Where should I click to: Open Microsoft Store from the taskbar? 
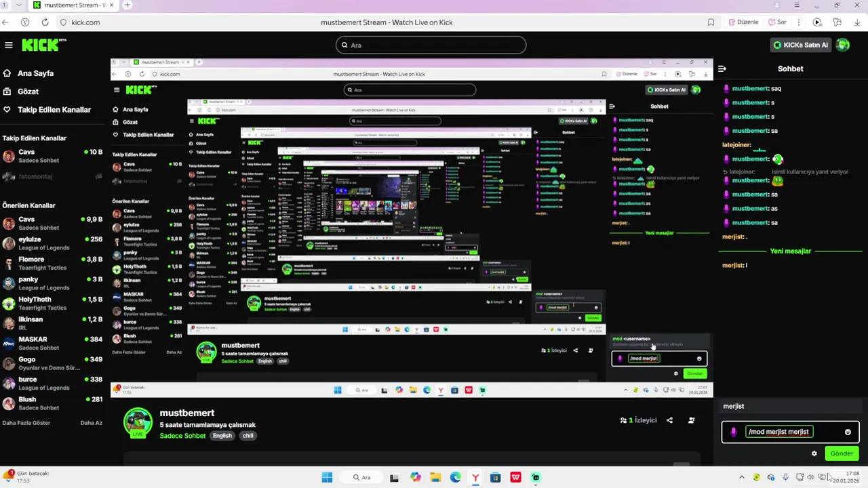pyautogui.click(x=496, y=477)
